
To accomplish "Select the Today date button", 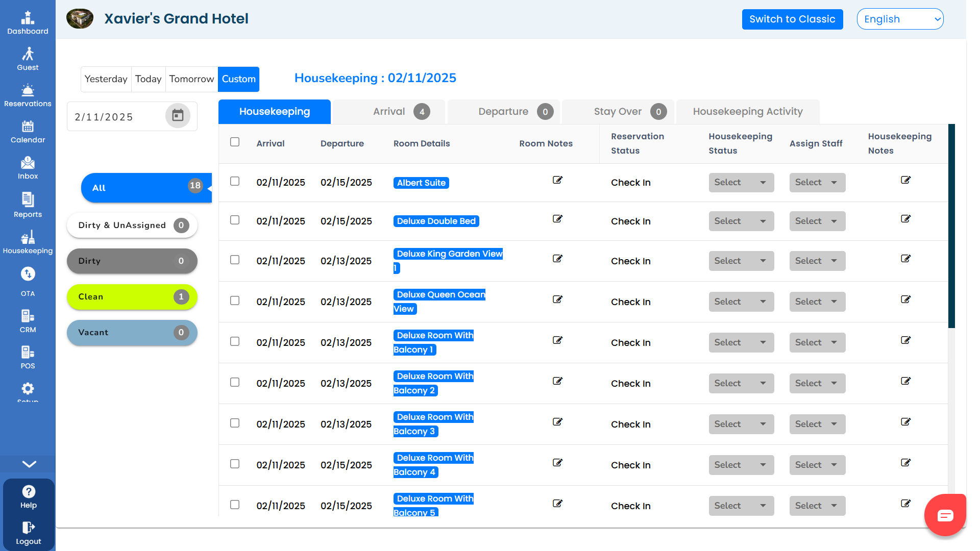I will (148, 79).
